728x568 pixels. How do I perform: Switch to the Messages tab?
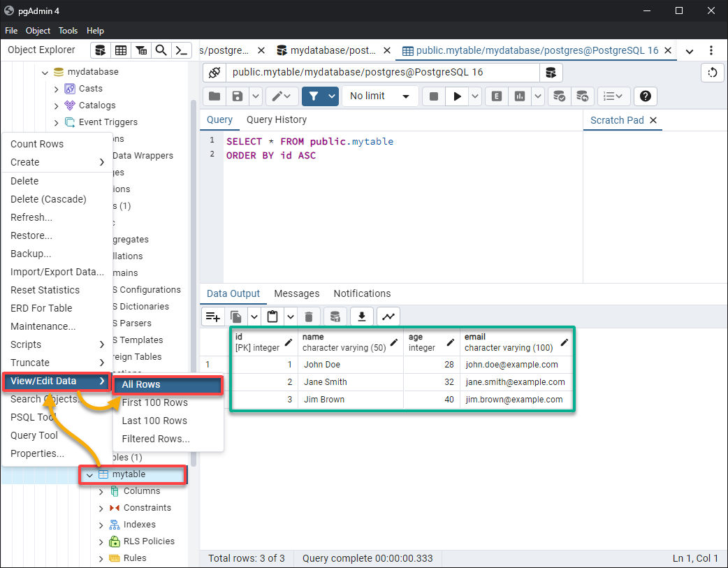(x=297, y=293)
